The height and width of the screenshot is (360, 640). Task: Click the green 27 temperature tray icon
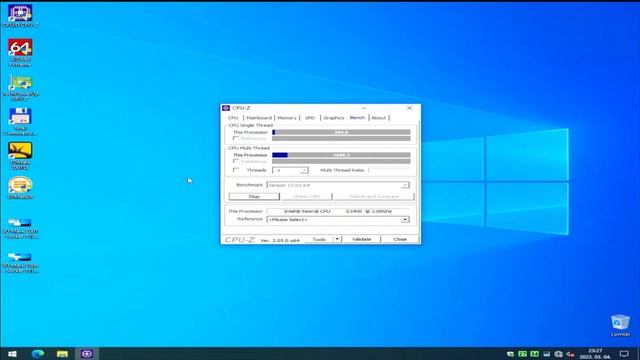[522, 354]
